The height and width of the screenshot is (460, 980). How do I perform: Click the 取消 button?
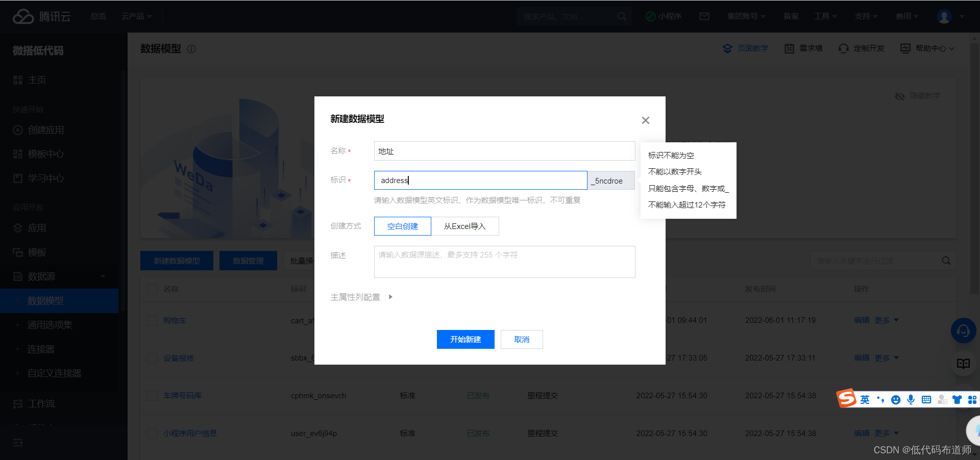pyautogui.click(x=522, y=339)
